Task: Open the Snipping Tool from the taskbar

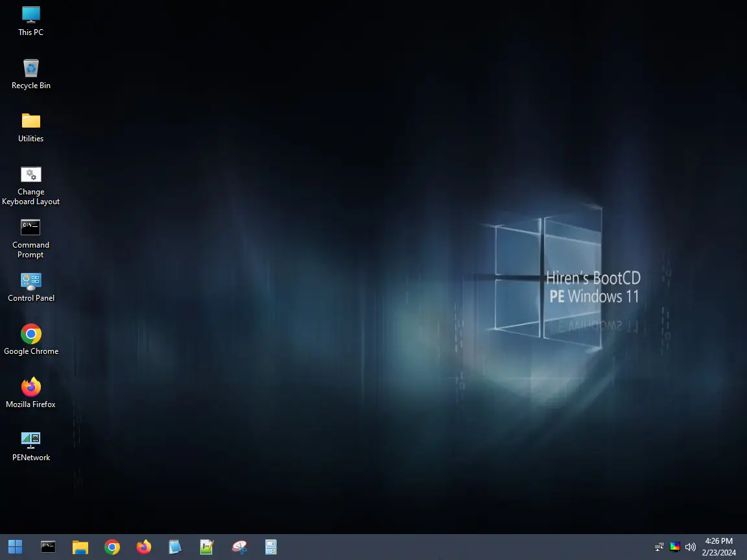Action: (239, 546)
